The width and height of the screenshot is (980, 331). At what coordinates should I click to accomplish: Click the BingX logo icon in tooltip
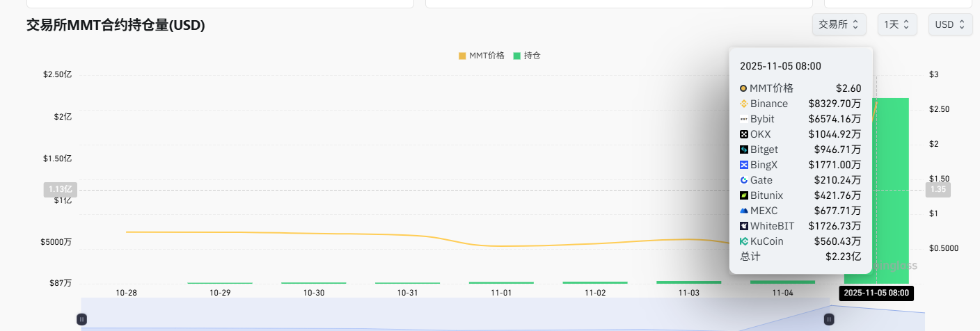[743, 165]
